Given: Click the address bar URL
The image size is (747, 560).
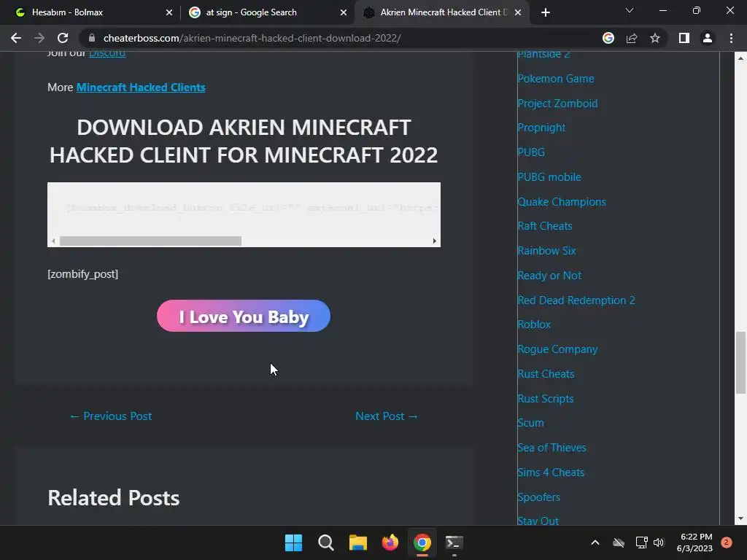Looking at the screenshot, I should pyautogui.click(x=252, y=38).
